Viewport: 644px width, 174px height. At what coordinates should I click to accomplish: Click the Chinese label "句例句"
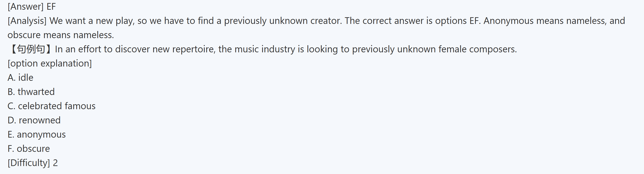coord(31,49)
